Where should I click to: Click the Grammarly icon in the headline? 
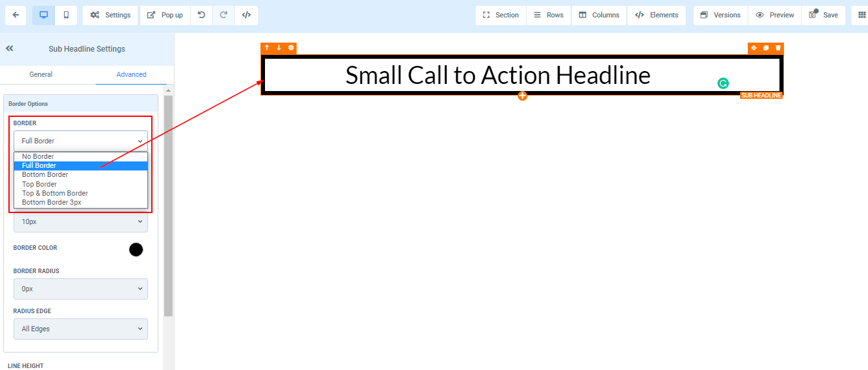click(723, 83)
